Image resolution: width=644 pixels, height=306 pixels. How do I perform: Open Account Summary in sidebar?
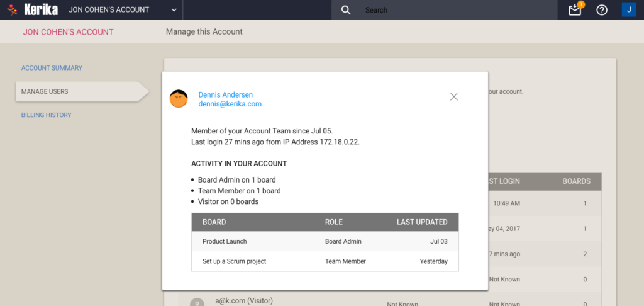[52, 68]
